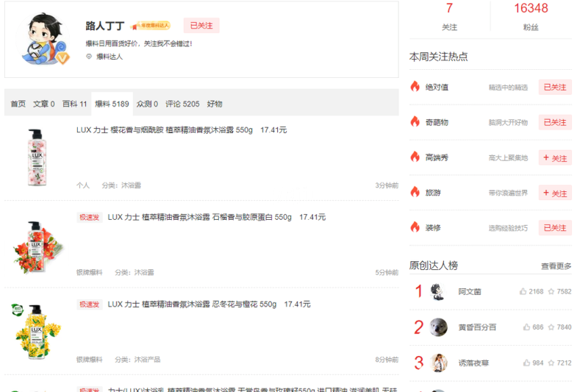Click the 爆料达人 badge icon under username

[90, 57]
